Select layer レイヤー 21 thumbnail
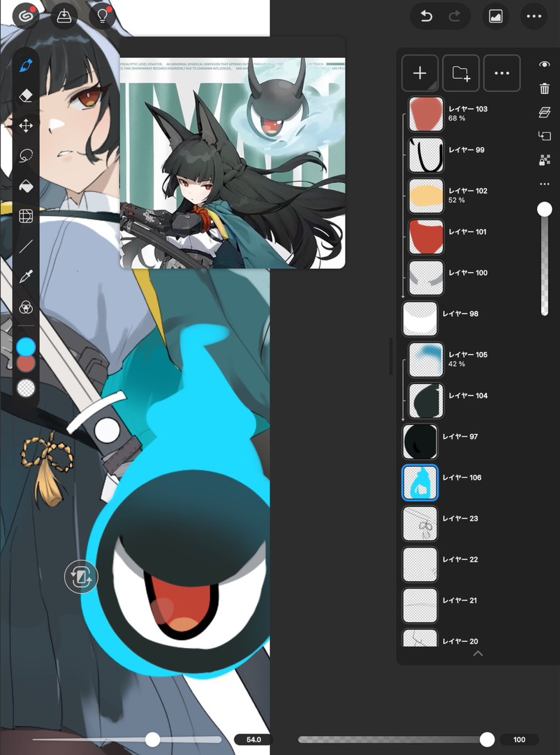560x755 pixels. coord(420,605)
